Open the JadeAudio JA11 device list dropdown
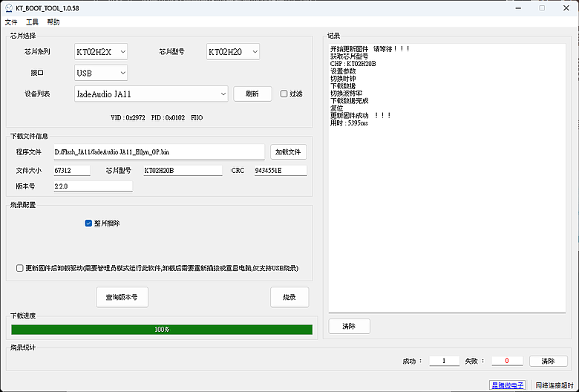Viewport: 579px width, 392px height. [x=151, y=94]
